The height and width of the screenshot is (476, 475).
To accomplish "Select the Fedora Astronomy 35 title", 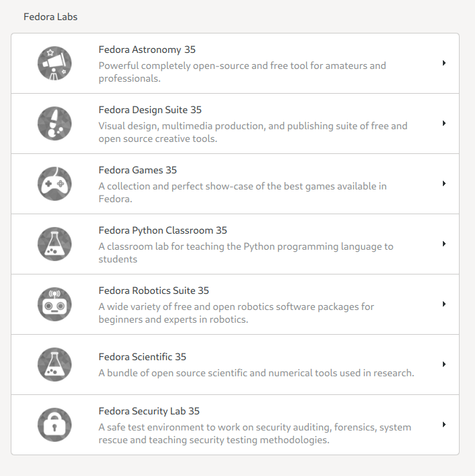I will pyautogui.click(x=147, y=50).
